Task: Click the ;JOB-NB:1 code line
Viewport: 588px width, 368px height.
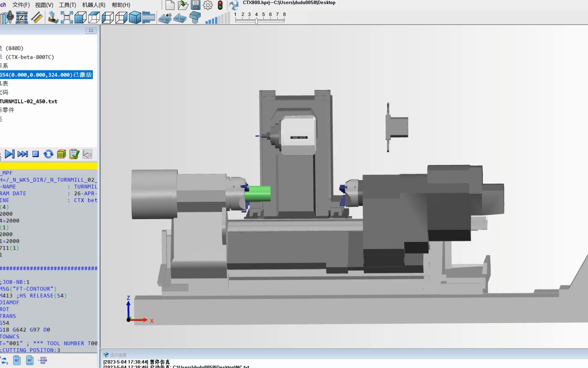Action: (15, 282)
